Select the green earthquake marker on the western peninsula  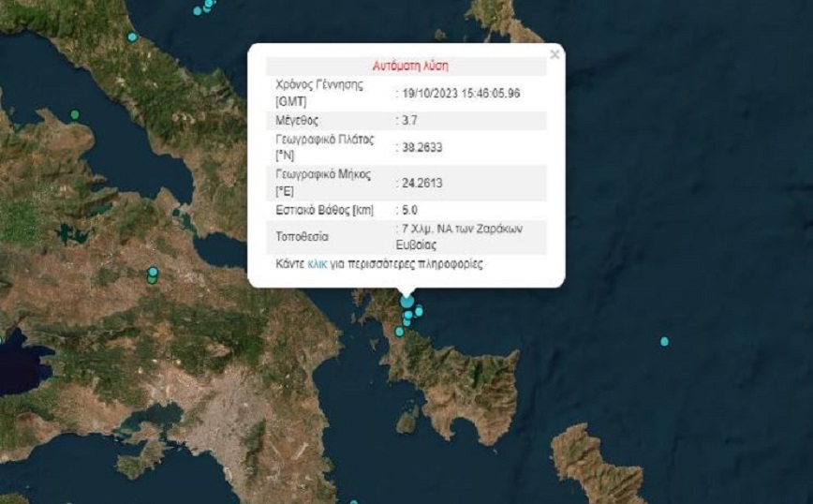click(75, 114)
